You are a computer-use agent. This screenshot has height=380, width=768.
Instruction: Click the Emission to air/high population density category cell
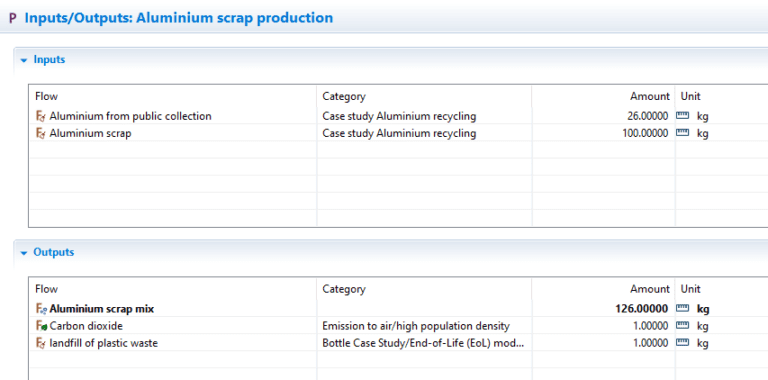pyautogui.click(x=416, y=326)
